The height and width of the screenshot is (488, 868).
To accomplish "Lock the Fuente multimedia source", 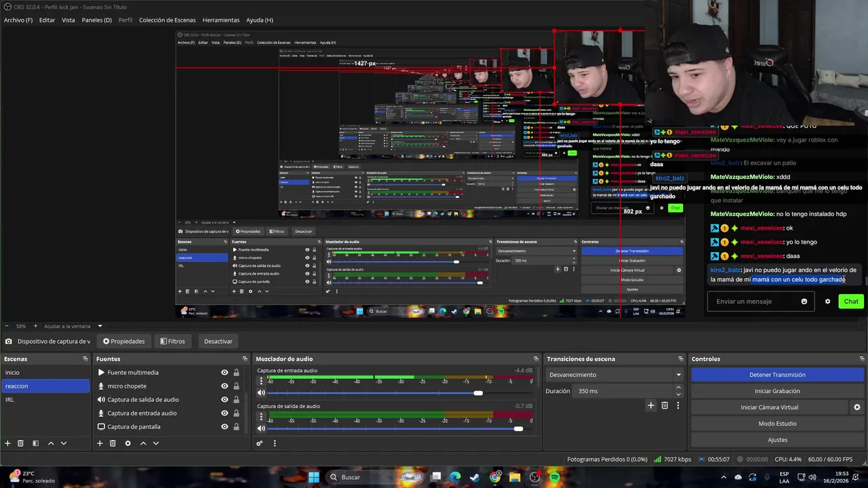I will coord(236,372).
